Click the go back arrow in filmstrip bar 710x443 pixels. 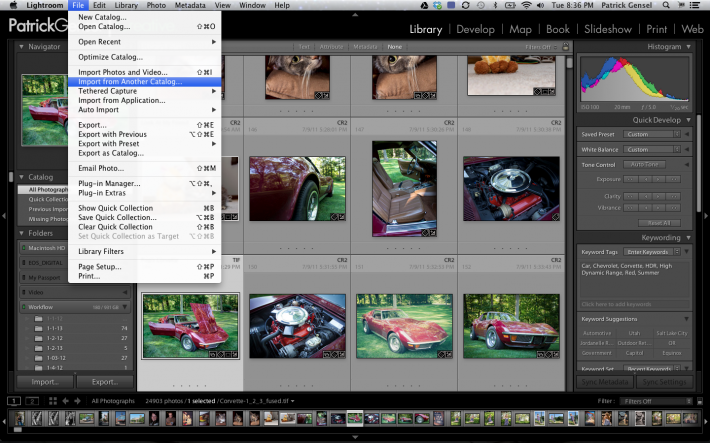66,401
